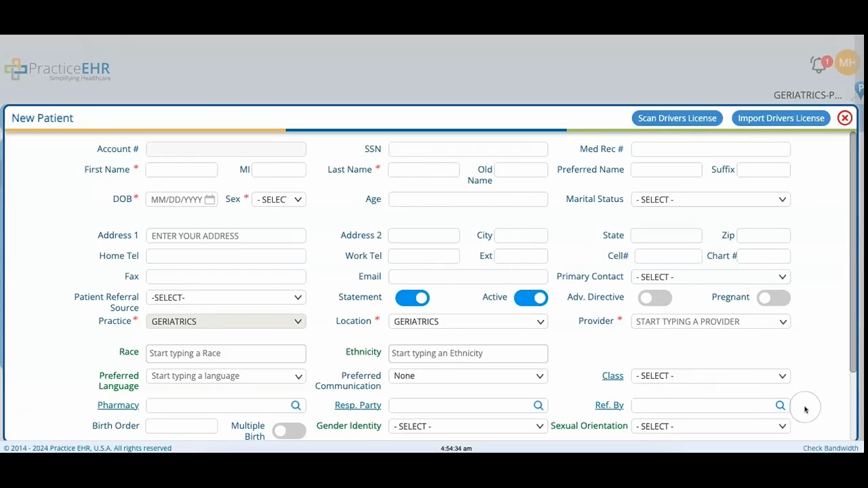Image resolution: width=868 pixels, height=488 pixels.
Task: Open the MH user avatar menu
Action: tap(847, 63)
